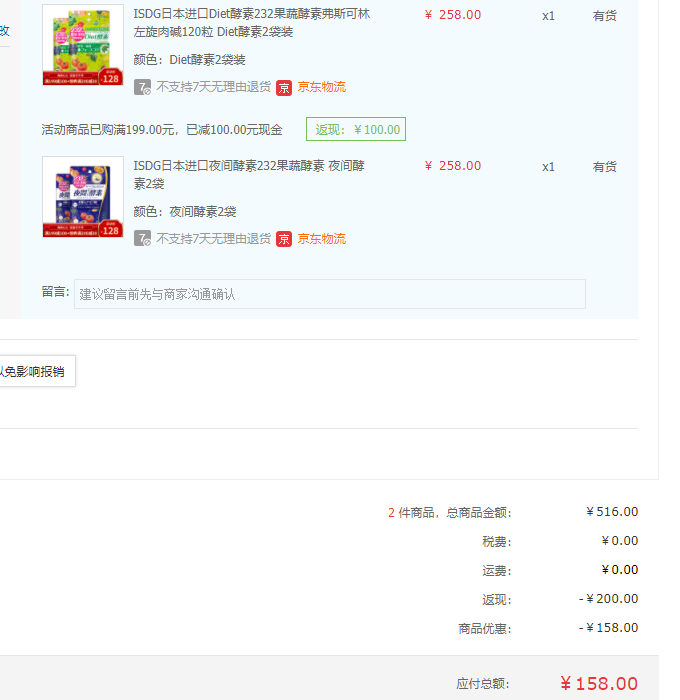Viewport: 680px width, 700px height.
Task: Open the 夜间酵素 product thumbnail
Action: click(83, 197)
